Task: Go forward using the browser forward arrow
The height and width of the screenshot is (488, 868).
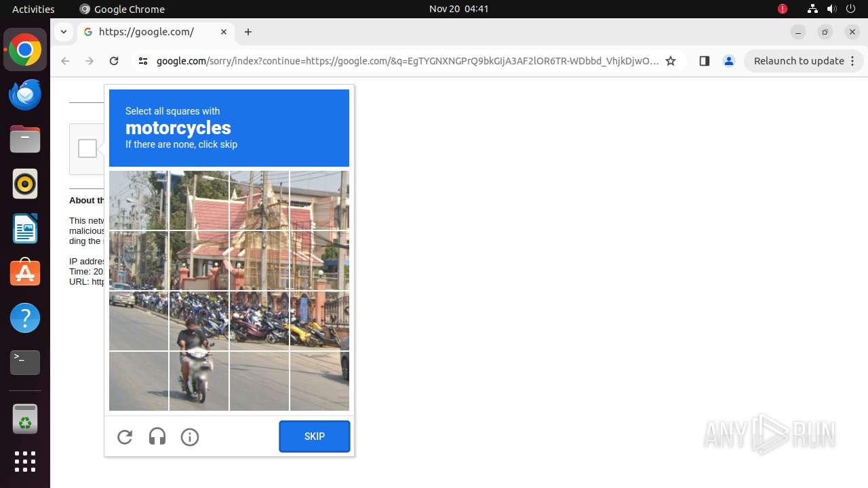Action: (x=90, y=61)
